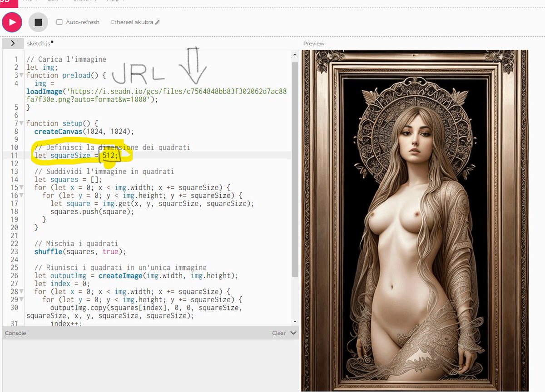Click the pencil icon to rename the sketch
Screen dimensions: 545x392
[x=158, y=22]
